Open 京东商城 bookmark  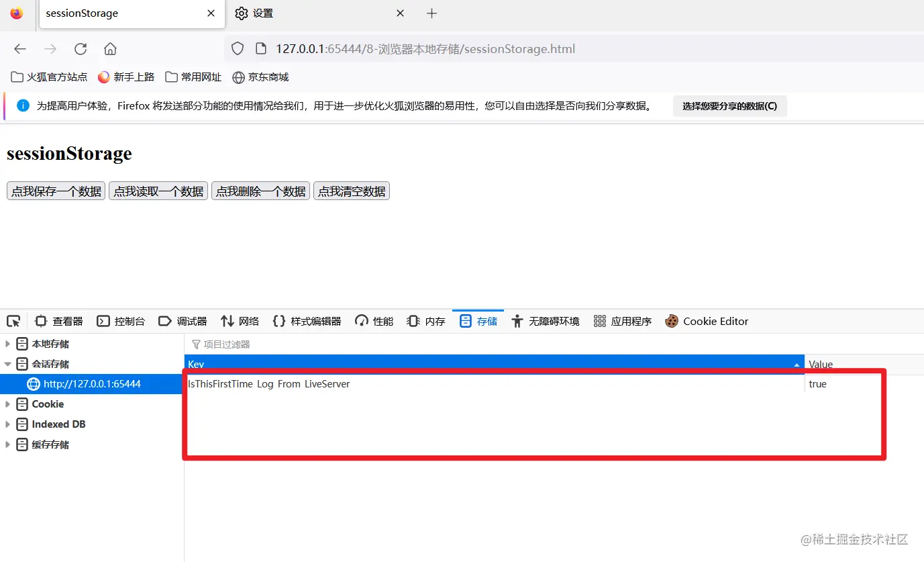[x=260, y=77]
